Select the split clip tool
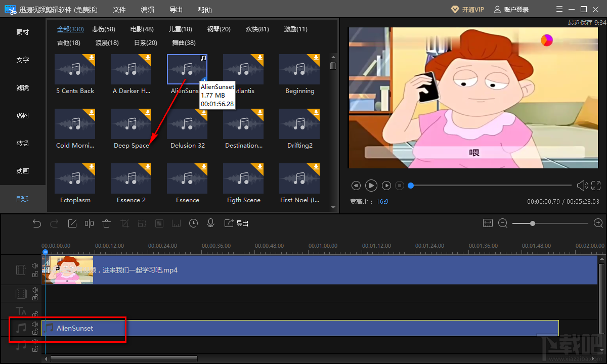 coord(89,223)
